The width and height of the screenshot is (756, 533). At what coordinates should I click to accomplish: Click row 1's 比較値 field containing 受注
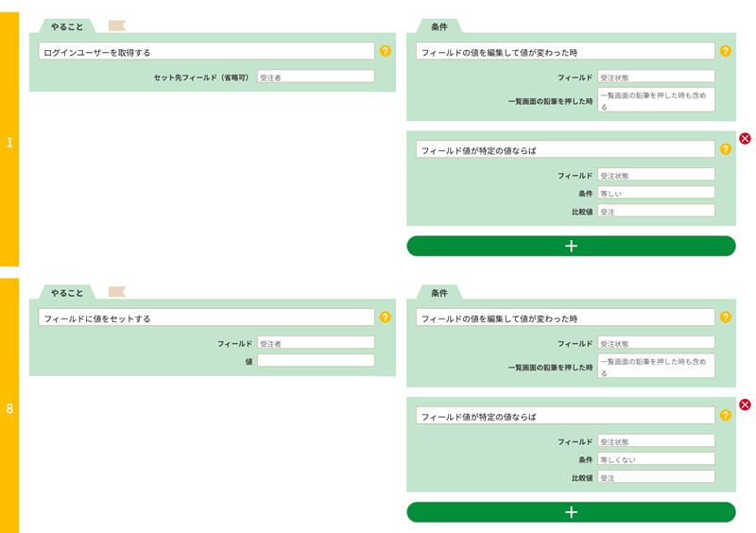[x=656, y=211]
